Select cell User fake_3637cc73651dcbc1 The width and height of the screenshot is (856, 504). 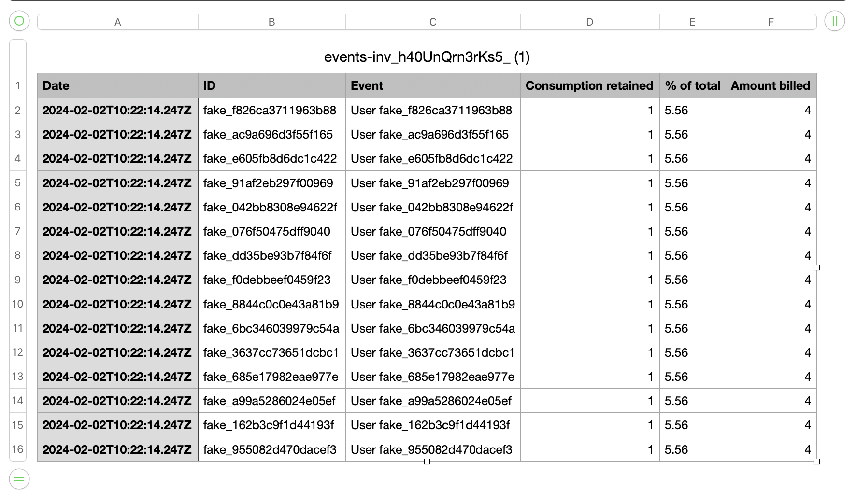click(433, 352)
